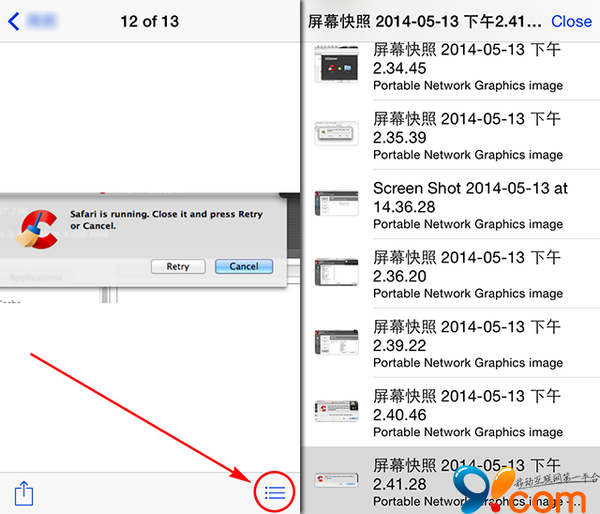Viewport: 600px width, 514px height.
Task: Click Cancel in the Safari running dialog
Action: (244, 266)
